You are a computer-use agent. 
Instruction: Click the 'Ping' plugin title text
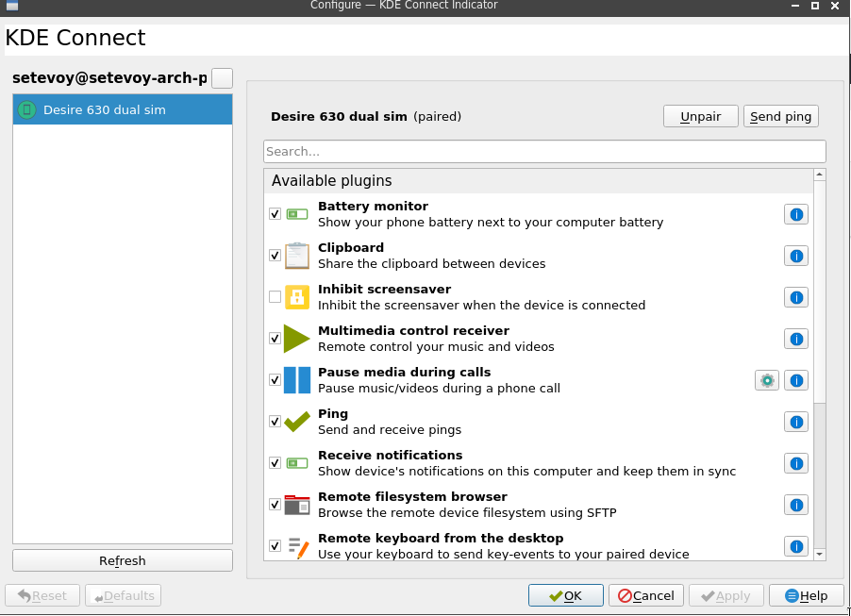333,414
